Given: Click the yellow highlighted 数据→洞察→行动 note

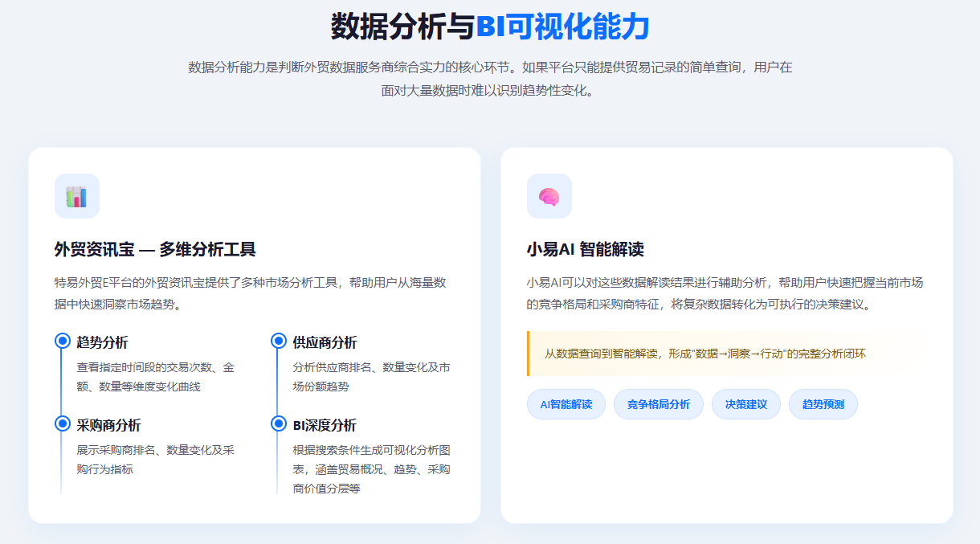Looking at the screenshot, I should click(x=726, y=354).
